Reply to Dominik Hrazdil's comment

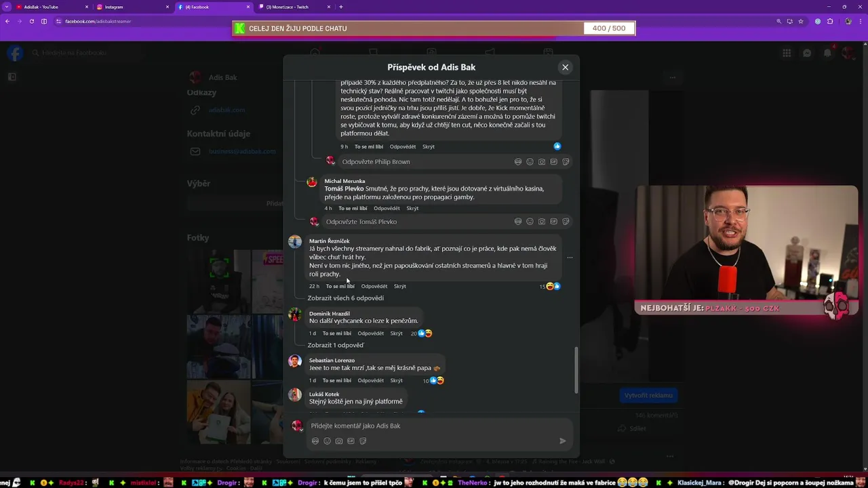[x=371, y=333]
